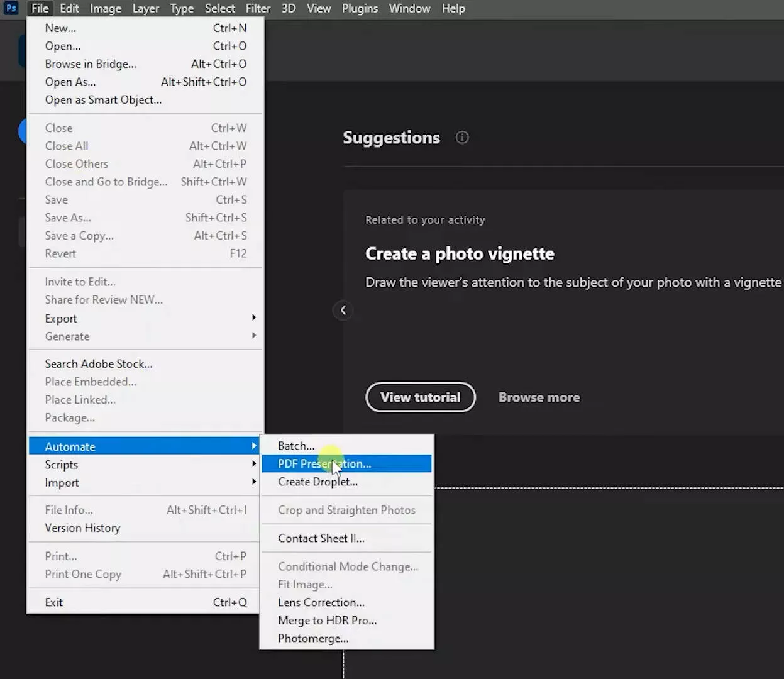Select Close Others entry
784x679 pixels.
(145, 164)
